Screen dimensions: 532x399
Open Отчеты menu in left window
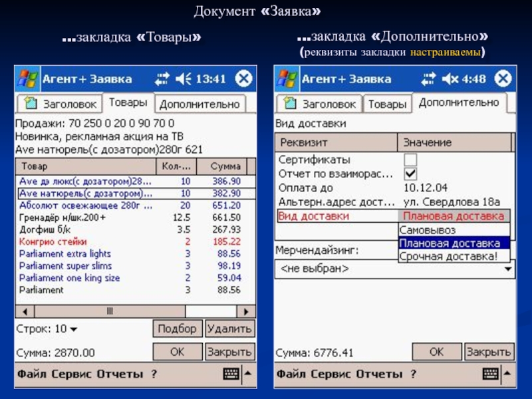pos(120,374)
